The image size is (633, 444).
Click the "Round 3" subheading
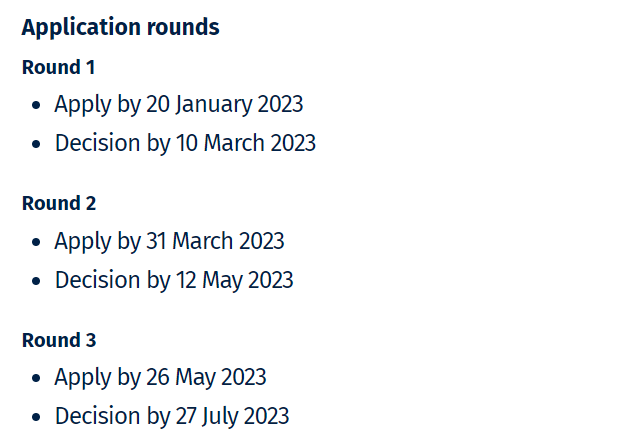(x=59, y=340)
